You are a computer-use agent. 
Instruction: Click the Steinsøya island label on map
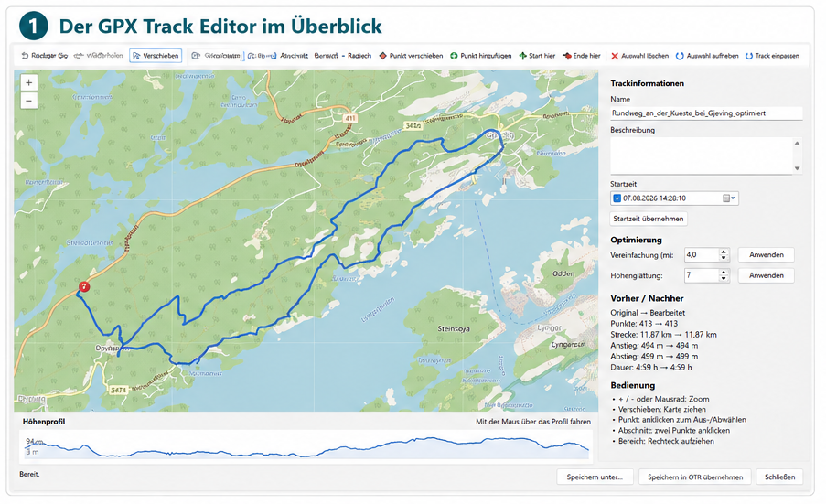tap(453, 329)
